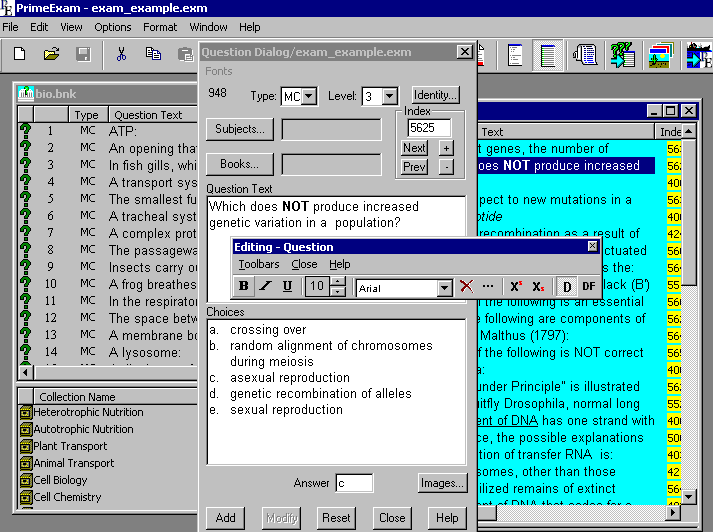The width and height of the screenshot is (713, 532).
Task: Open the question Type dropdown
Action: tap(308, 96)
